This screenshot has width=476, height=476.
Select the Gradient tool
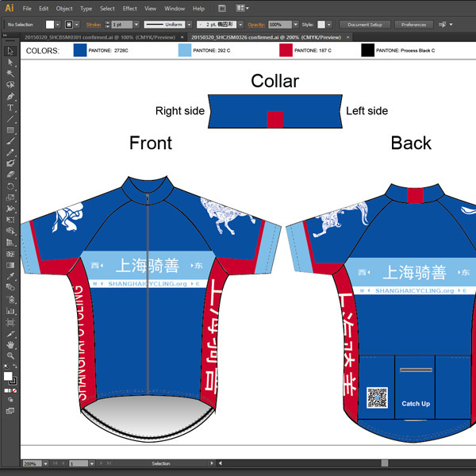click(x=10, y=265)
